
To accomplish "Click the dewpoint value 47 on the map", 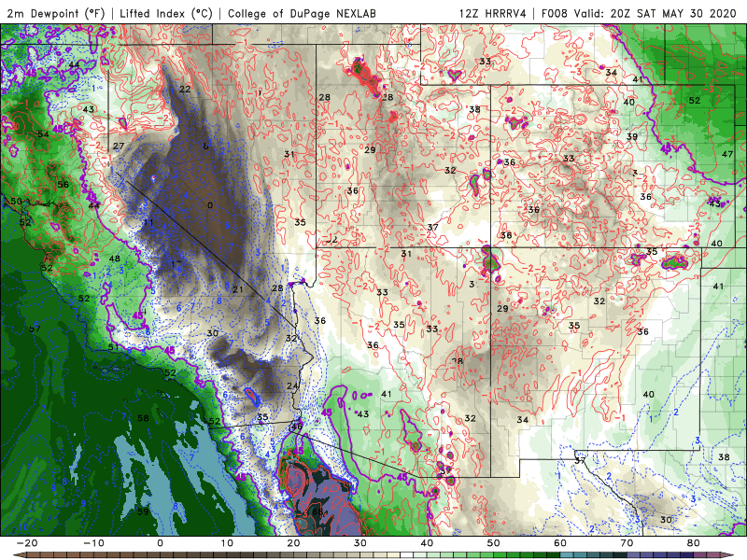I will [727, 154].
